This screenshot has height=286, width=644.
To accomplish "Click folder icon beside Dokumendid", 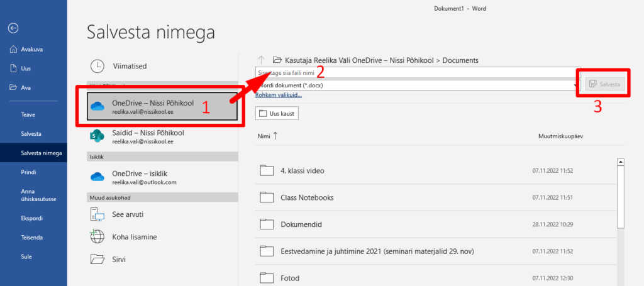I will [267, 224].
